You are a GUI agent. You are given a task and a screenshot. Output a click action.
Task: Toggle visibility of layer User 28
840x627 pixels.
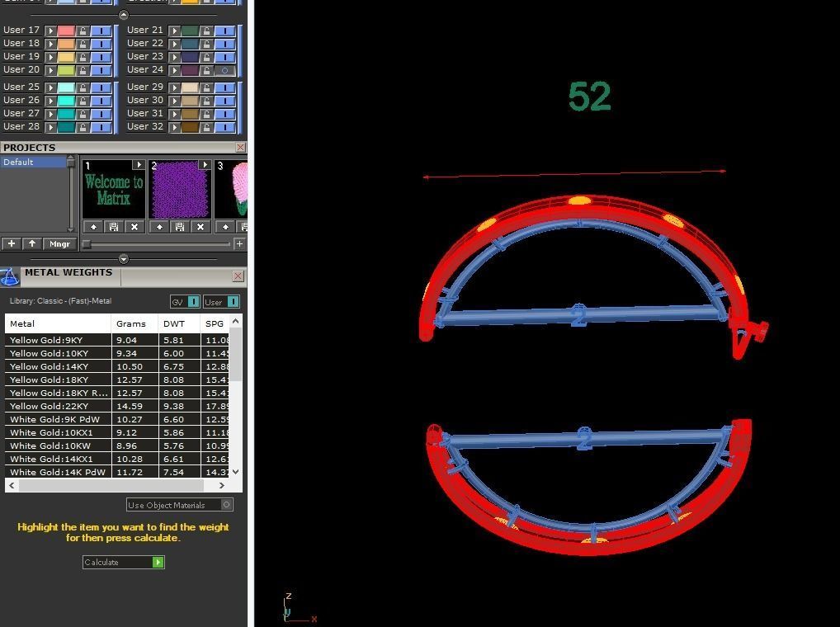pos(101,127)
